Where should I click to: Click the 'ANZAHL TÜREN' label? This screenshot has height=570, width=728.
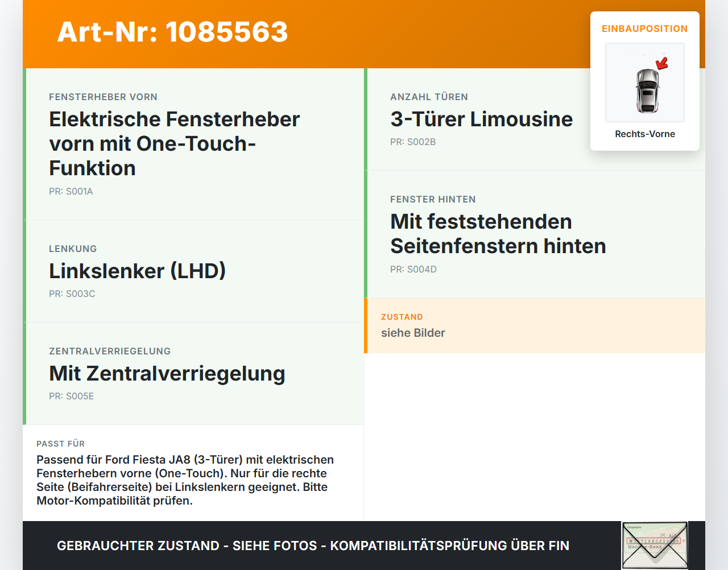(429, 97)
